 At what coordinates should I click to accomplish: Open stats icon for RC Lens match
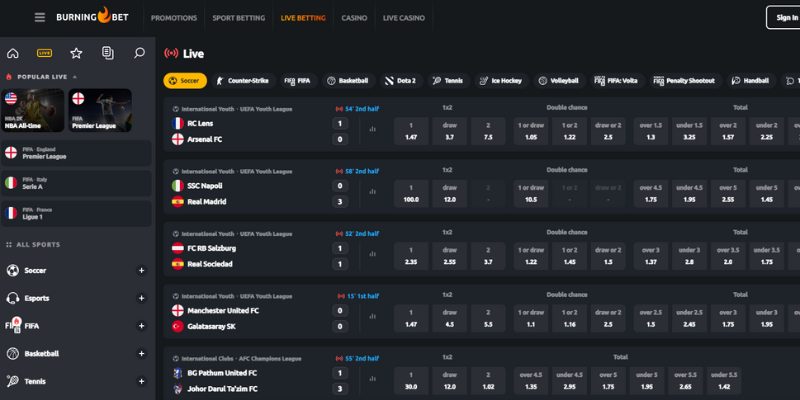click(x=372, y=130)
